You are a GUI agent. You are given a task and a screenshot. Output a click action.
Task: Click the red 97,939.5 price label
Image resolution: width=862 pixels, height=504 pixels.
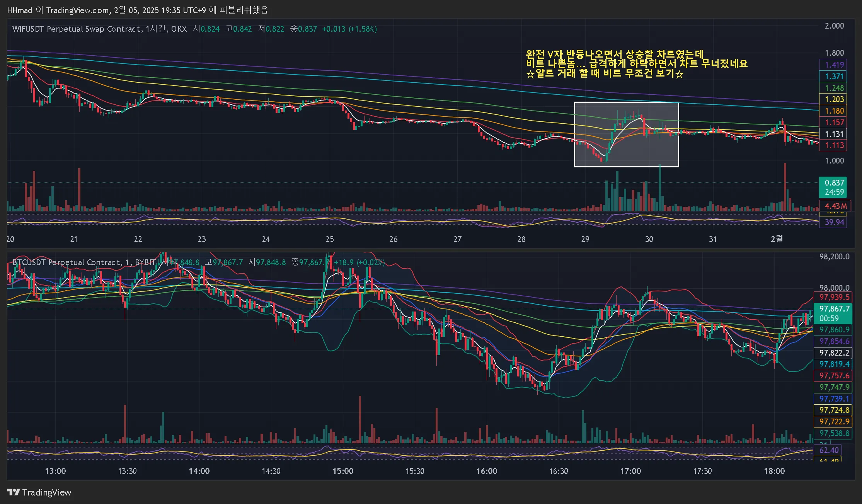[834, 297]
